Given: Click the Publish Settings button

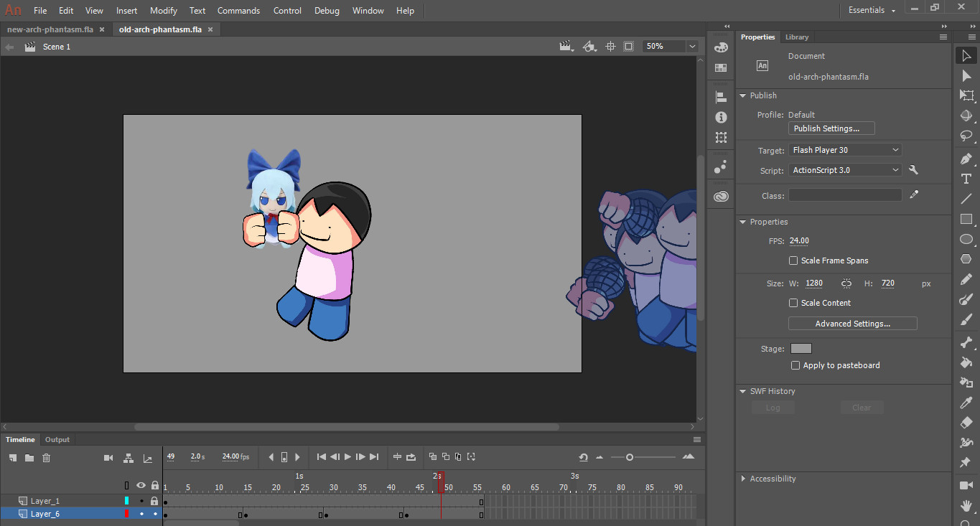Looking at the screenshot, I should [831, 128].
